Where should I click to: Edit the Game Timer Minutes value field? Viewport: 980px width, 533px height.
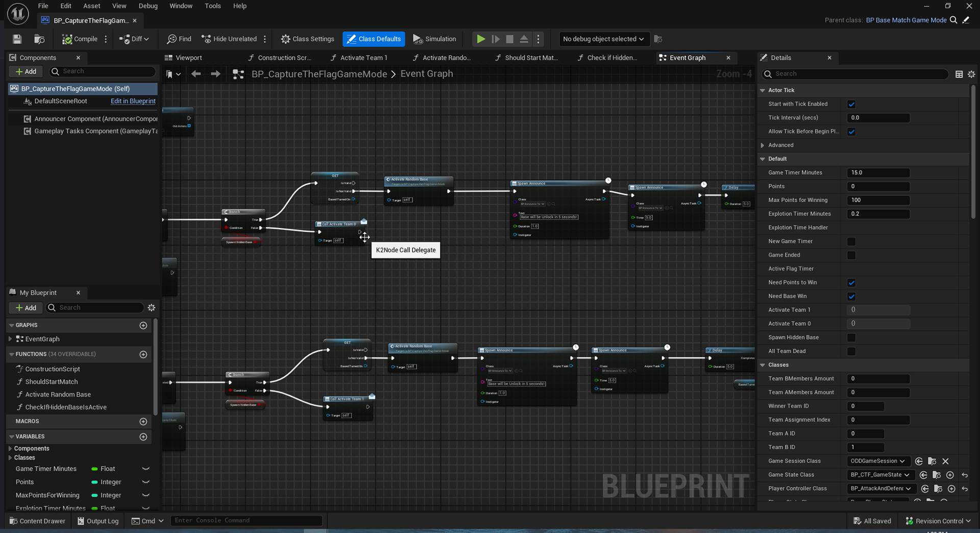[878, 173]
